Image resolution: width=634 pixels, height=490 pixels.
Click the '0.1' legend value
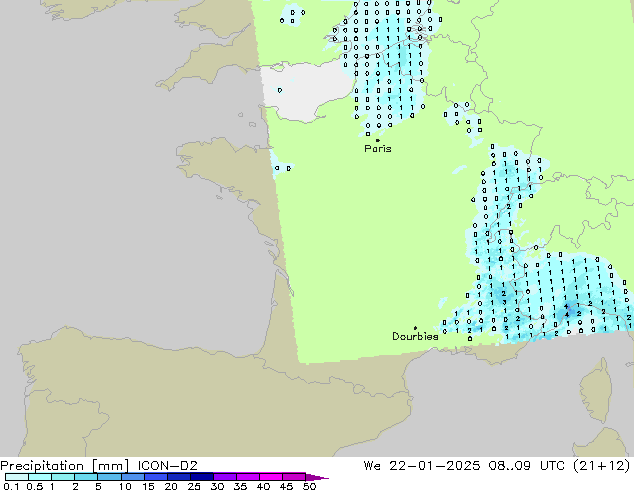tap(11, 486)
